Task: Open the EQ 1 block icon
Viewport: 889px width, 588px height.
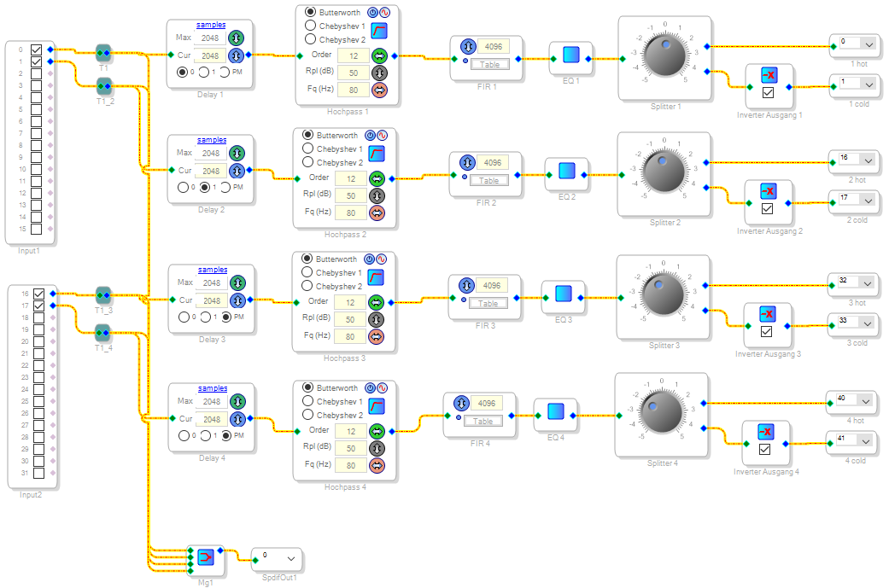Action: pos(571,55)
